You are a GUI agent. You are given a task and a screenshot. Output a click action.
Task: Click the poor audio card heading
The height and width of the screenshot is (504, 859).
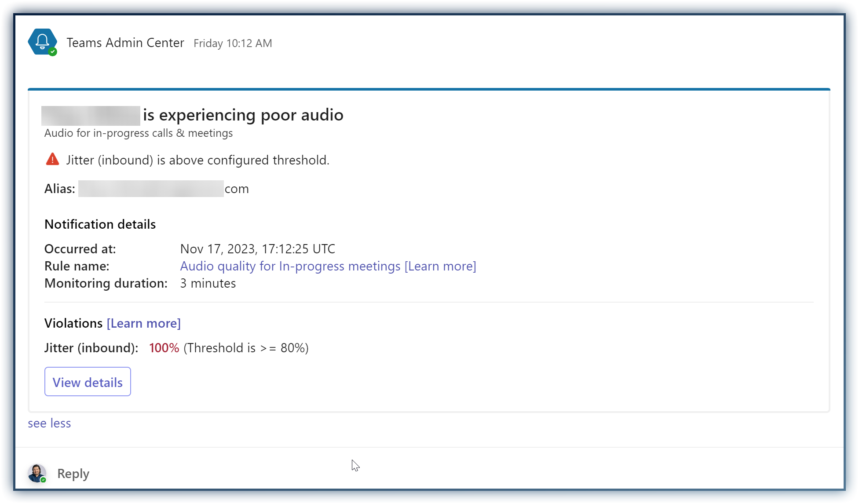coord(243,115)
